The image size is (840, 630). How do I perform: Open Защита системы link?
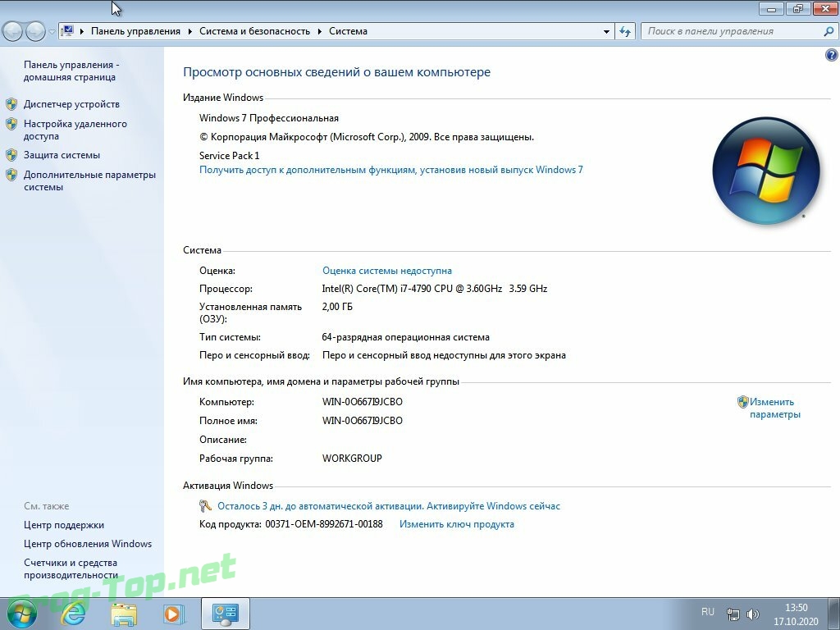click(62, 155)
